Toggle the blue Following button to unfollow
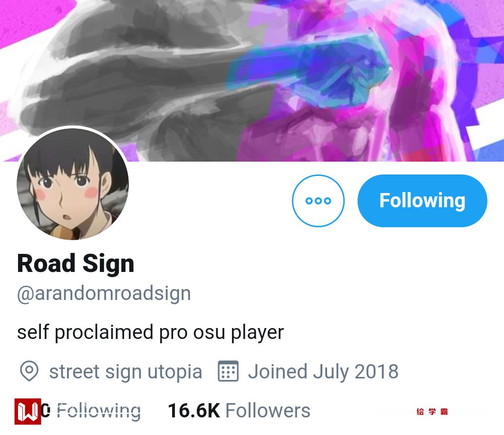The image size is (504, 435). 422,201
